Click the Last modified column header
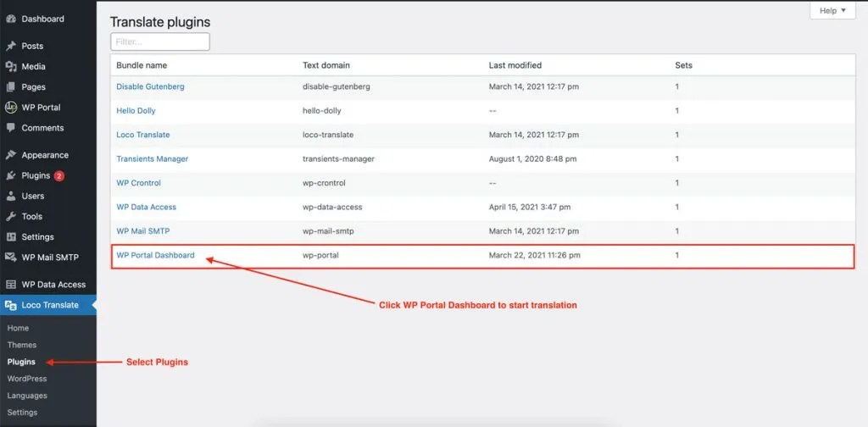Viewport: 868px width, 427px height. (515, 65)
